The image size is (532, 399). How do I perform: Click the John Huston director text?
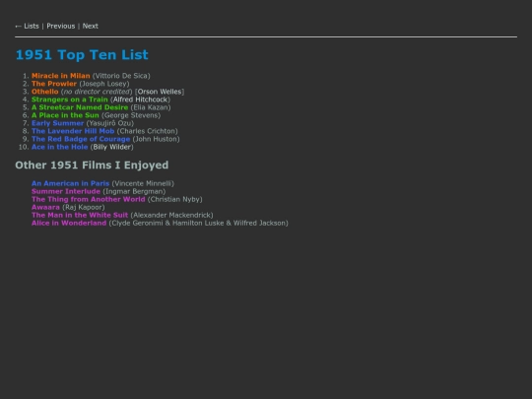(x=156, y=139)
